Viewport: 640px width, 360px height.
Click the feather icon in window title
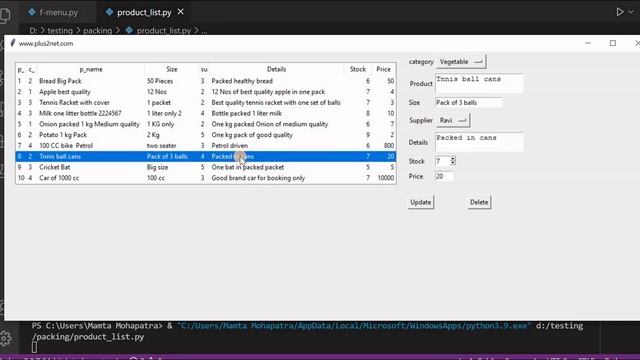pos(13,43)
